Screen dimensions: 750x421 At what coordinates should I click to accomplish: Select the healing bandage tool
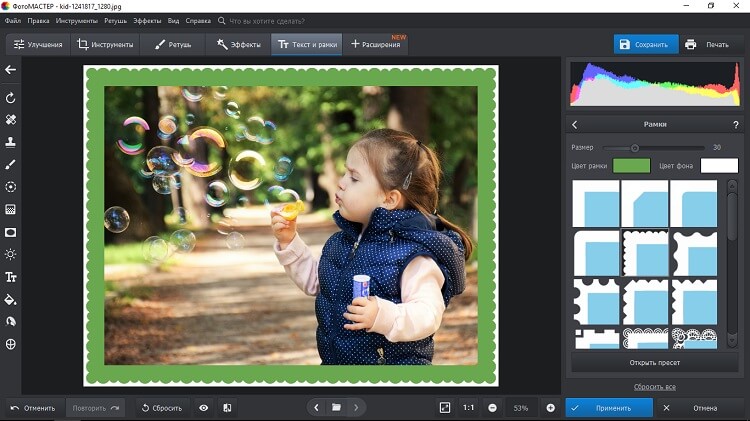tap(11, 119)
